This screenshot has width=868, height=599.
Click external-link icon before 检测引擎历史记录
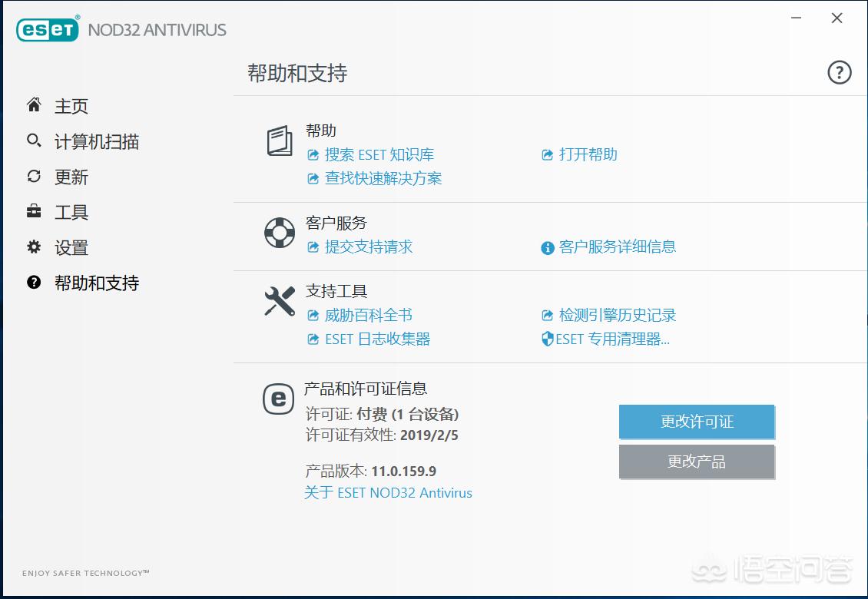coord(548,316)
